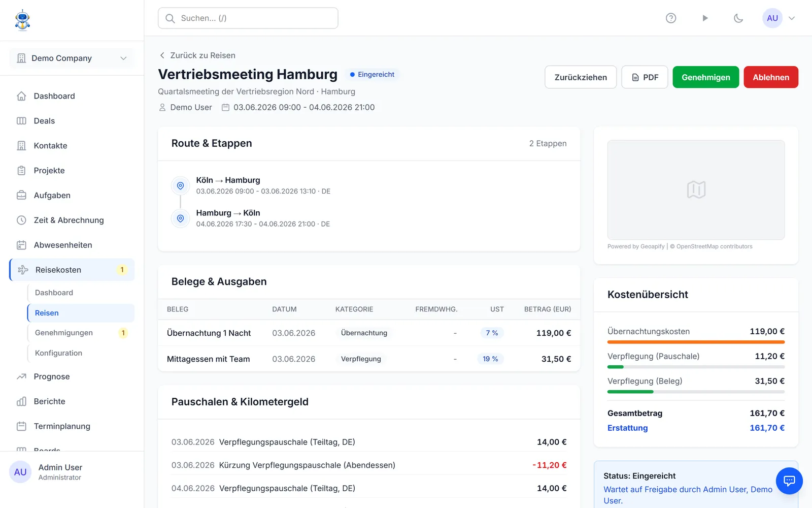Click the red Ablehnen button

(x=771, y=77)
